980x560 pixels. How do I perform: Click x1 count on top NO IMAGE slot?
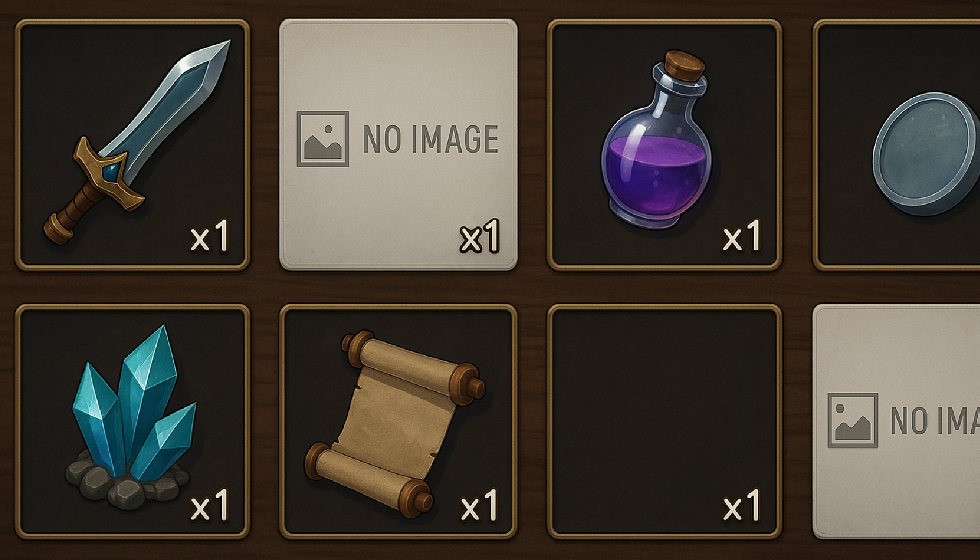[x=479, y=237]
